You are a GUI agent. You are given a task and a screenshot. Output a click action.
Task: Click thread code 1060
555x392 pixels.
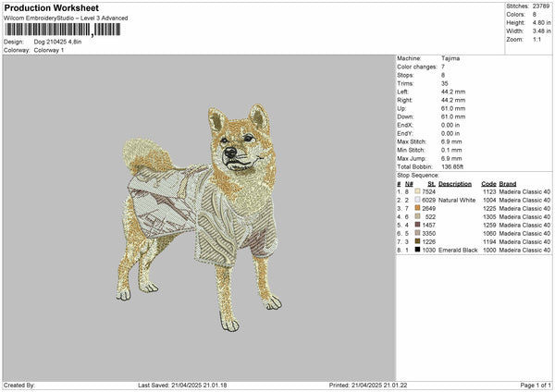(x=489, y=234)
